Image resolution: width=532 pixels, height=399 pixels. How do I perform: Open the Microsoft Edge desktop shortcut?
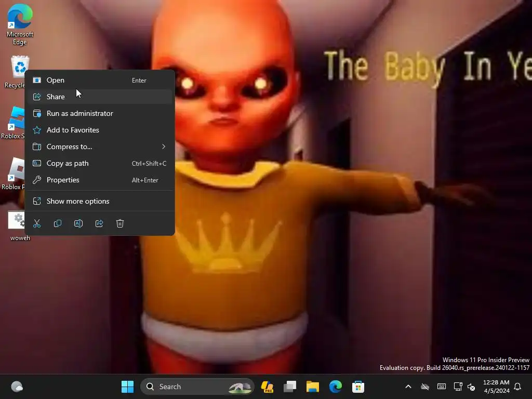20,24
